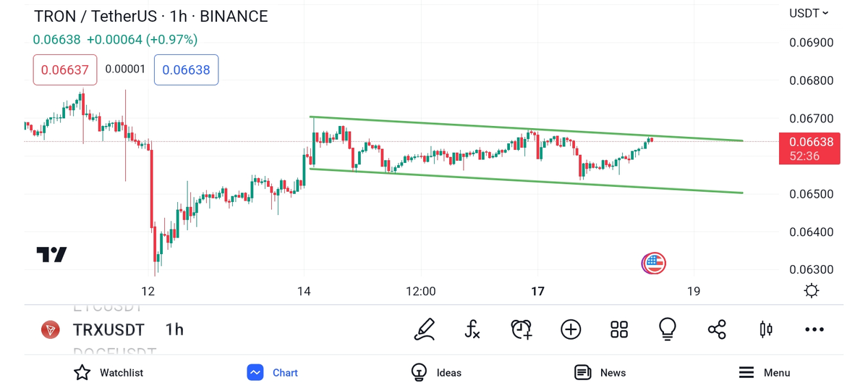The height and width of the screenshot is (391, 868).
Task: Click the US flag event marker
Action: click(654, 264)
